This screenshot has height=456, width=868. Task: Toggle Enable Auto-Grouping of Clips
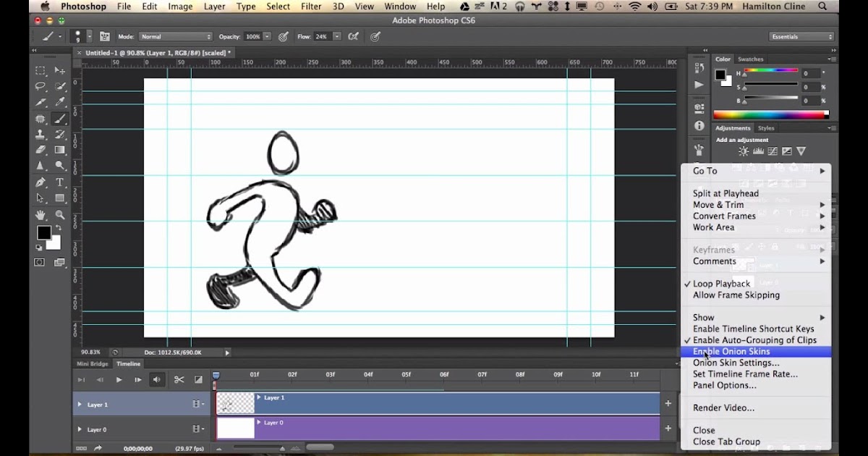coord(754,340)
